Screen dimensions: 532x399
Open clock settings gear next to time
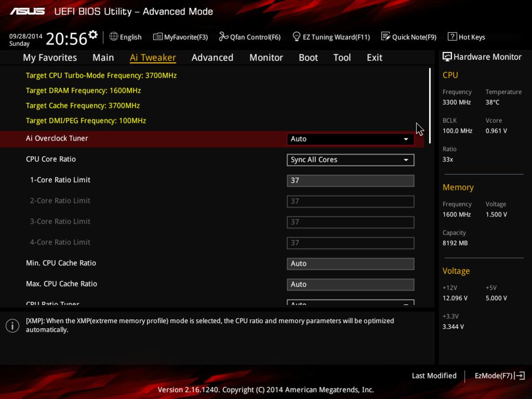[93, 34]
